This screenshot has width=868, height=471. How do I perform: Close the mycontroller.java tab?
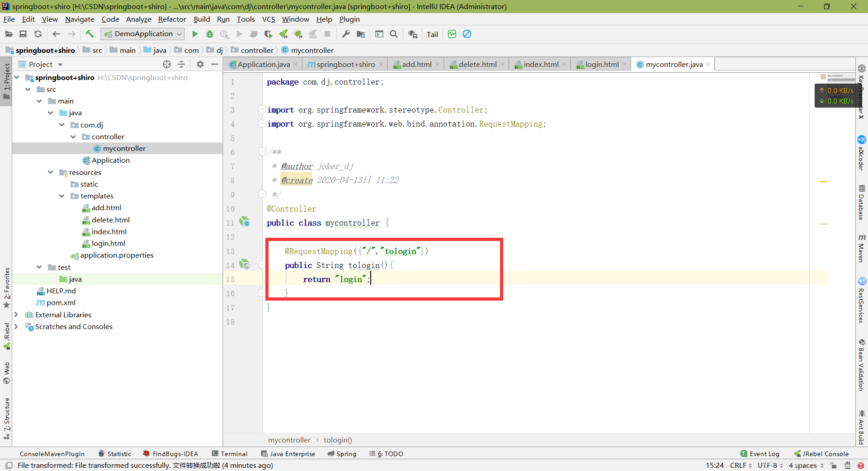(708, 64)
